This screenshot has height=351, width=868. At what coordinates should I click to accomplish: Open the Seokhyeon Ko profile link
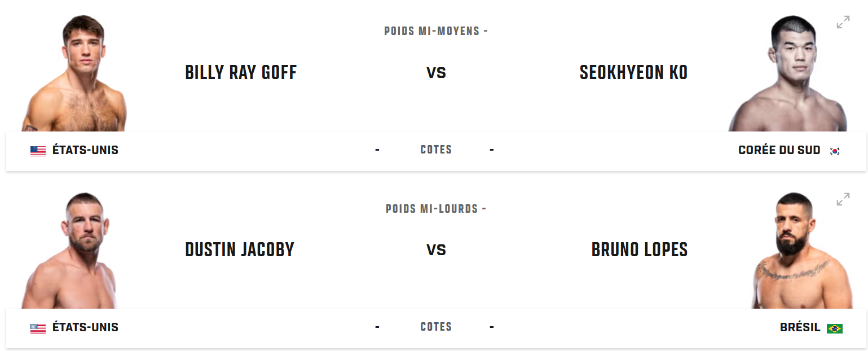[633, 73]
